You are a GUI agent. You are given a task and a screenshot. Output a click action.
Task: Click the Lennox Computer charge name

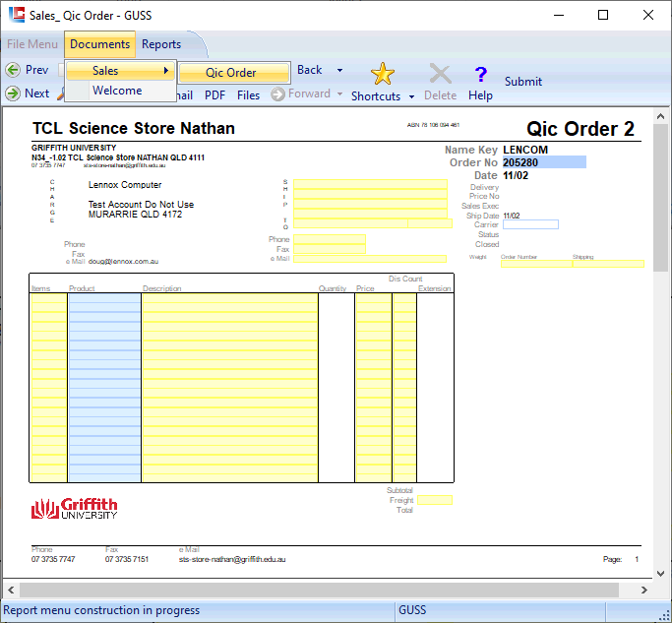tap(125, 185)
